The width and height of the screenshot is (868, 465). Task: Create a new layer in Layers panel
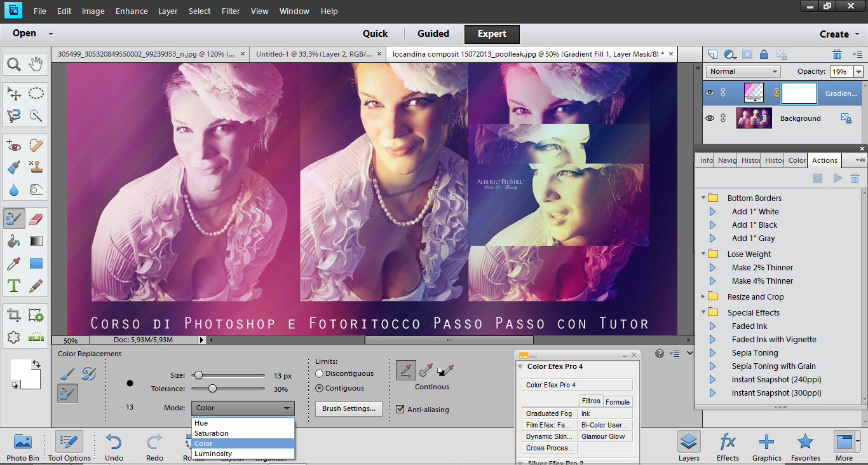pos(713,55)
